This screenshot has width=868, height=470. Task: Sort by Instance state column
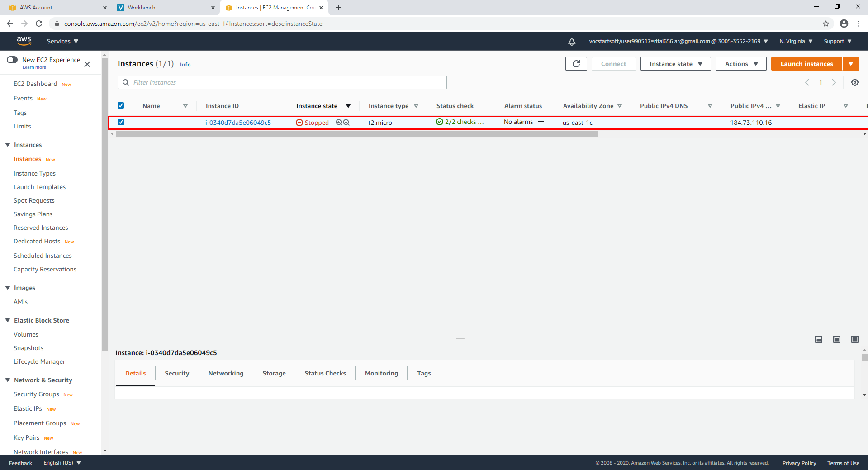point(323,106)
